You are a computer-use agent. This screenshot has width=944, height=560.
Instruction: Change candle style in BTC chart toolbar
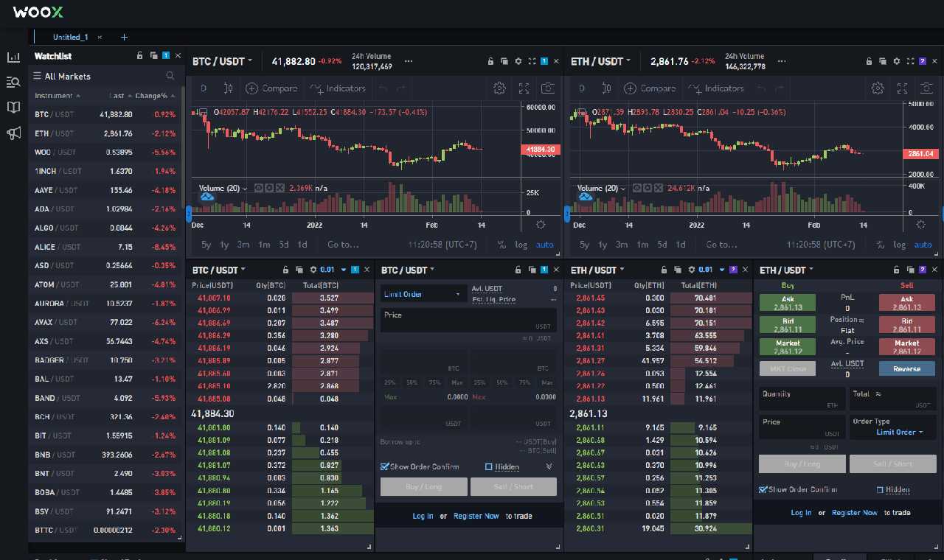tap(229, 88)
